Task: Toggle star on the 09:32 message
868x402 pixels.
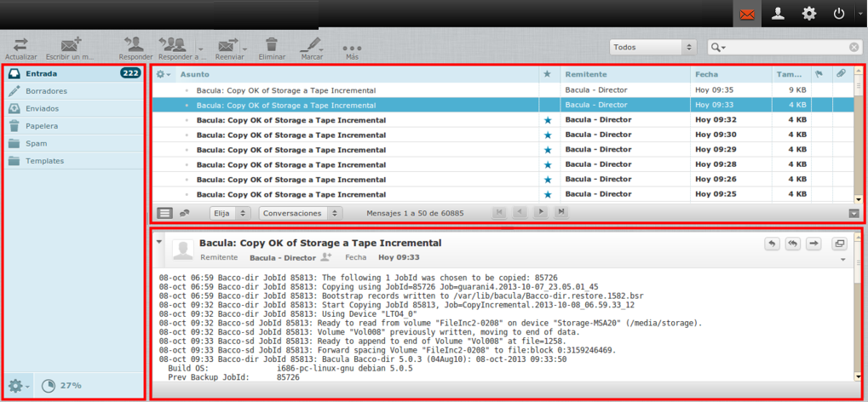Action: [x=548, y=120]
